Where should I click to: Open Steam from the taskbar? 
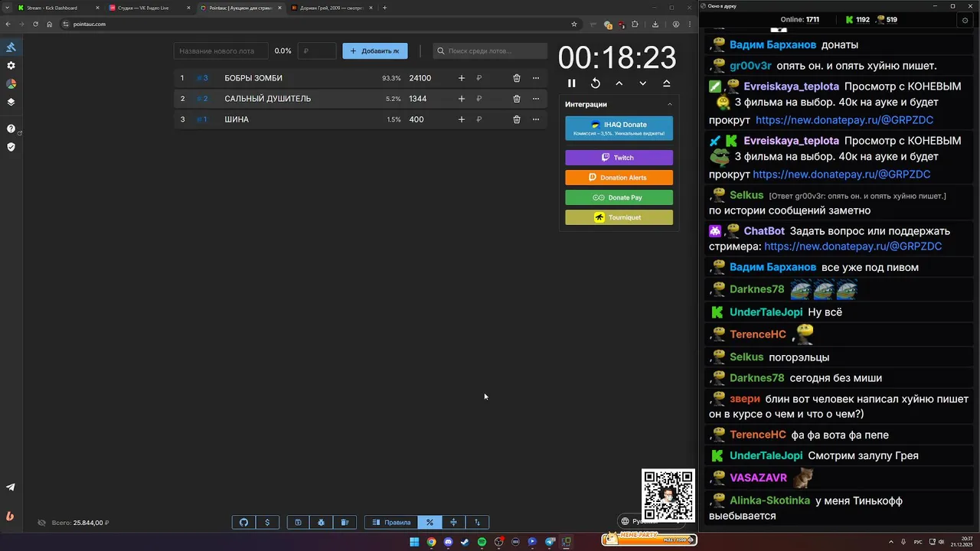465,542
